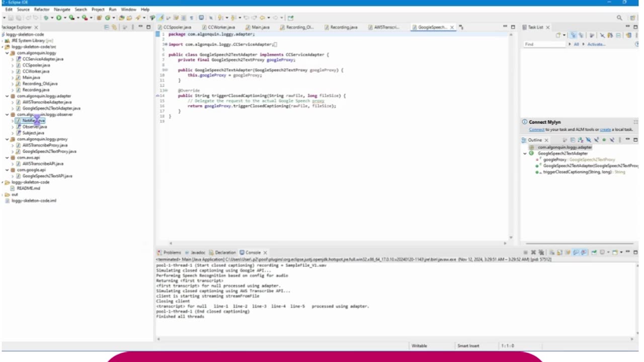644x362 pixels.
Task: Toggle Hide Non-Public members in Outline
Action: click(604, 140)
